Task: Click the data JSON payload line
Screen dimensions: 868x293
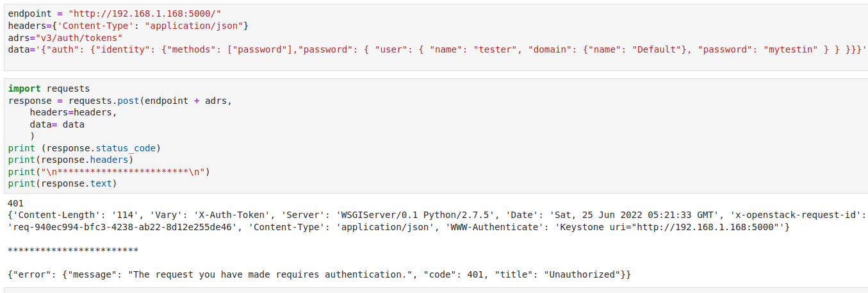Action: point(256,48)
